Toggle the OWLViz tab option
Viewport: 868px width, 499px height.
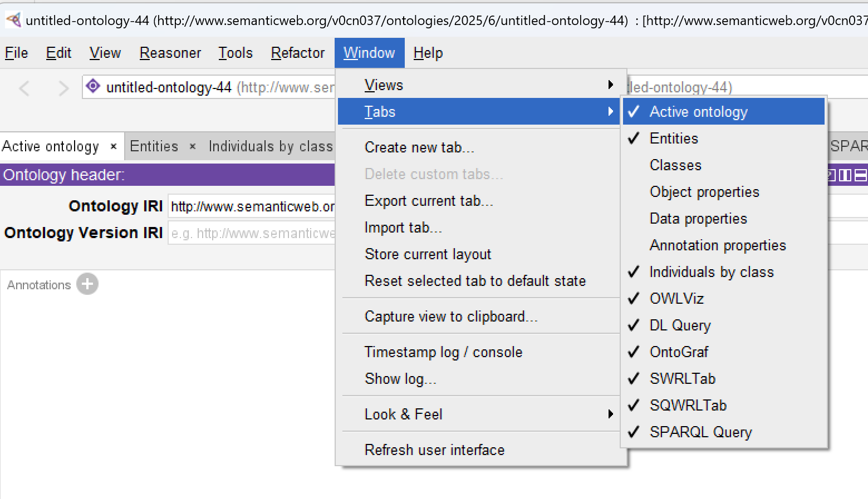point(724,298)
